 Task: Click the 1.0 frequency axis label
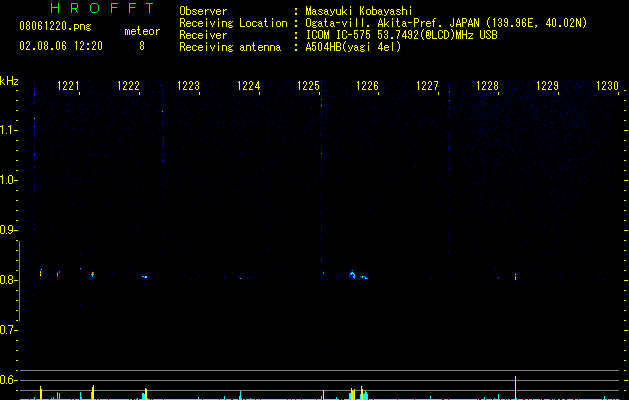(9, 180)
